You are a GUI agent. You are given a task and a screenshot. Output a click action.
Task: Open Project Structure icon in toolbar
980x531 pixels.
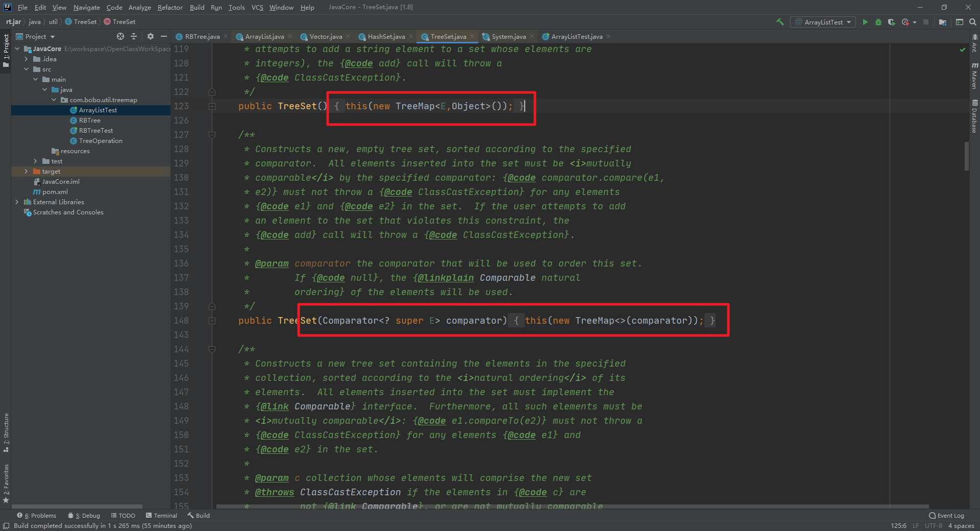(943, 22)
